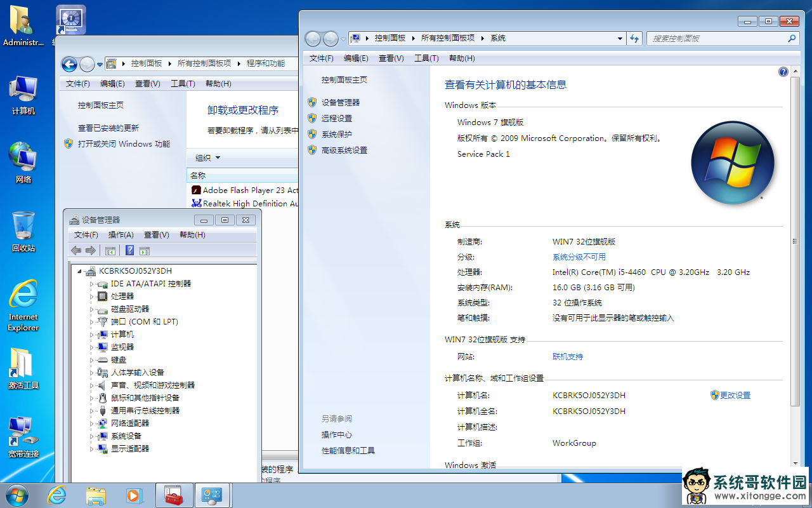Screen dimensions: 812x508
Task: Click the scroll down arrow in System window
Action: click(x=795, y=465)
